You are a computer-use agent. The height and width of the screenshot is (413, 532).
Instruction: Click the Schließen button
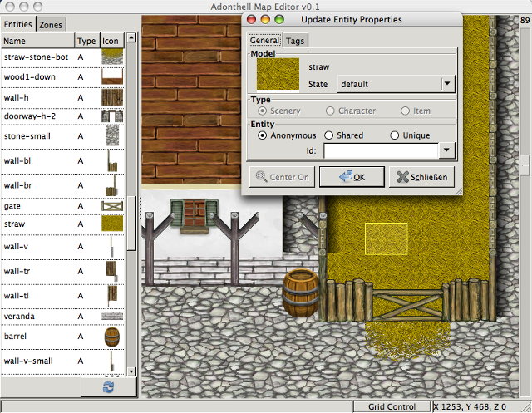pyautogui.click(x=422, y=177)
